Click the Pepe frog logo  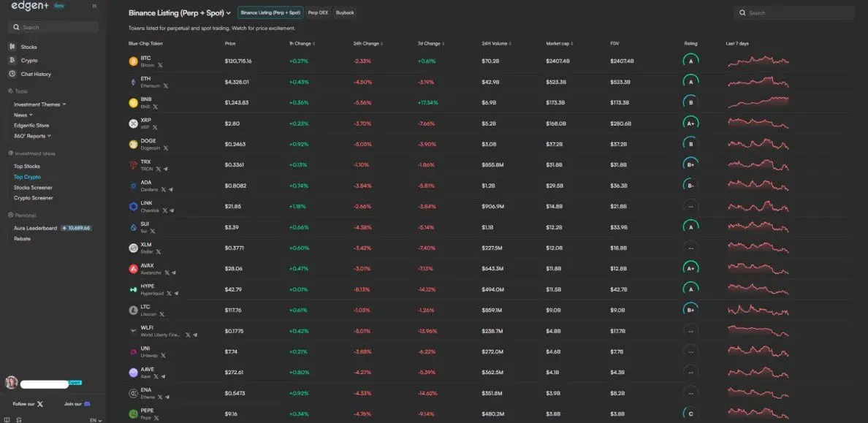coord(133,414)
